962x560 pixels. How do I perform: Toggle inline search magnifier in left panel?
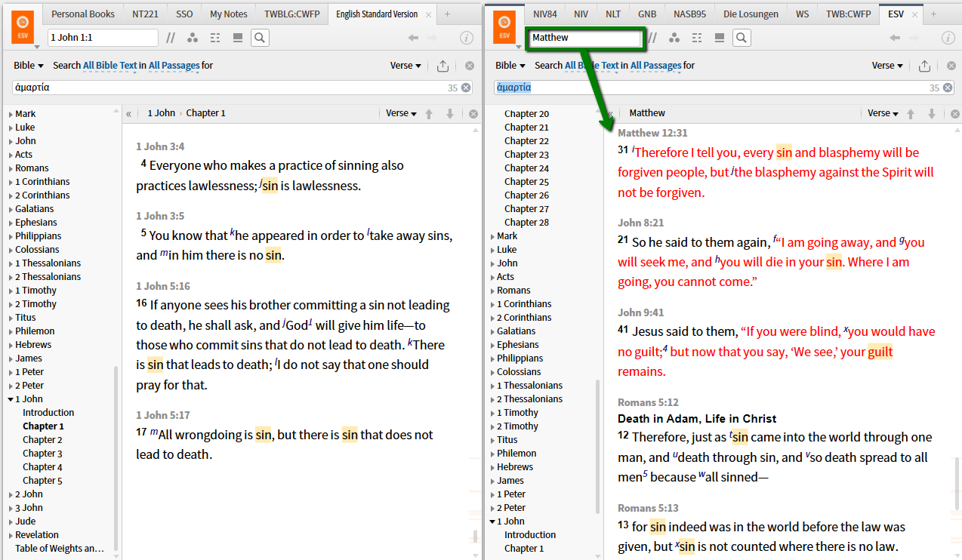click(x=260, y=38)
